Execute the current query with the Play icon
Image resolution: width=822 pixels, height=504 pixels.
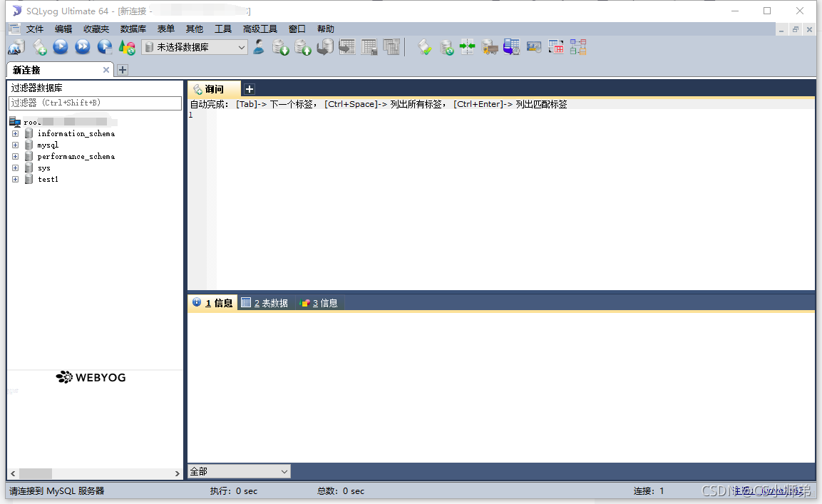(60, 47)
